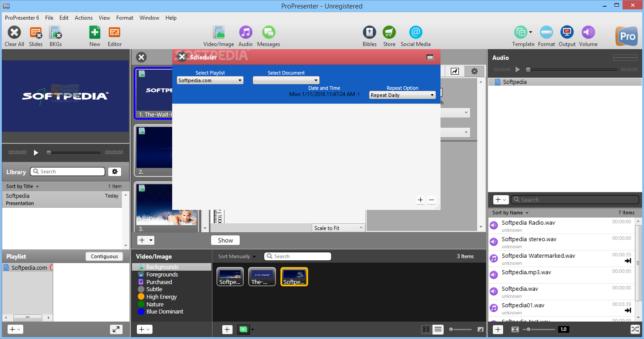Close the Scheduler panel with X

pos(182,57)
